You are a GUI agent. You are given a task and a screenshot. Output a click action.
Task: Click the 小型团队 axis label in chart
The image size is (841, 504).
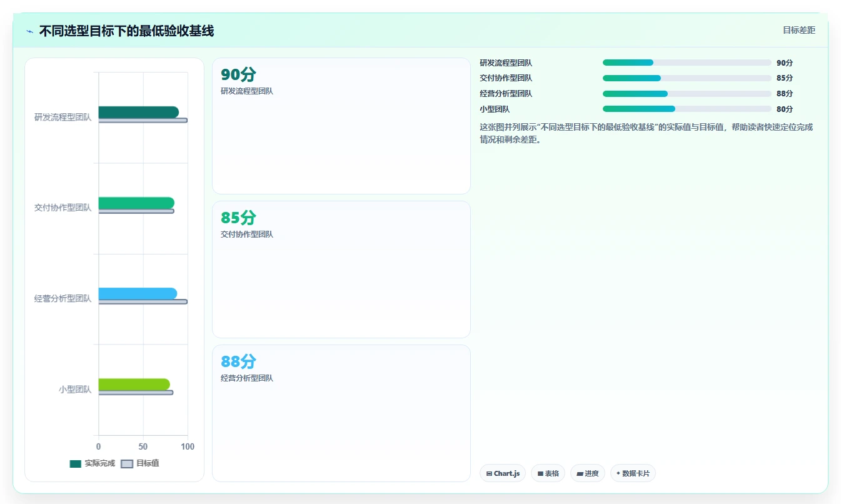point(75,389)
